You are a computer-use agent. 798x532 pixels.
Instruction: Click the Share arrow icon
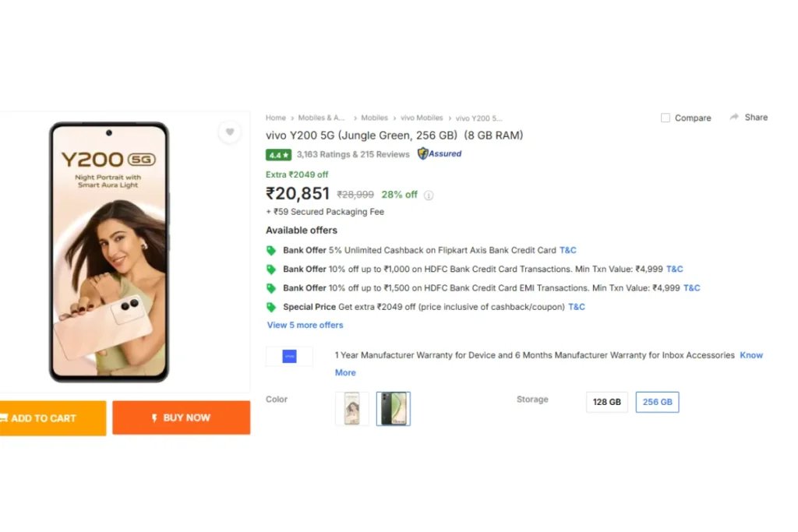pos(734,118)
